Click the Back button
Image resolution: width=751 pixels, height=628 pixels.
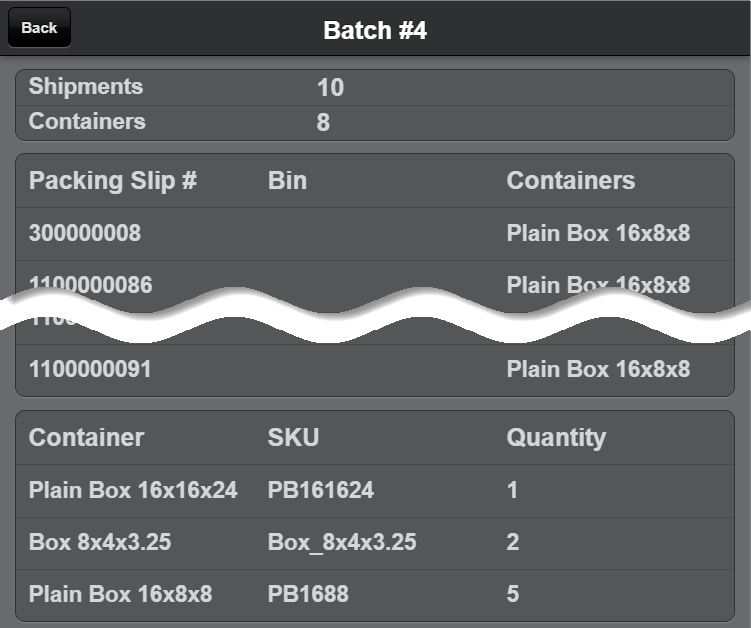click(39, 28)
